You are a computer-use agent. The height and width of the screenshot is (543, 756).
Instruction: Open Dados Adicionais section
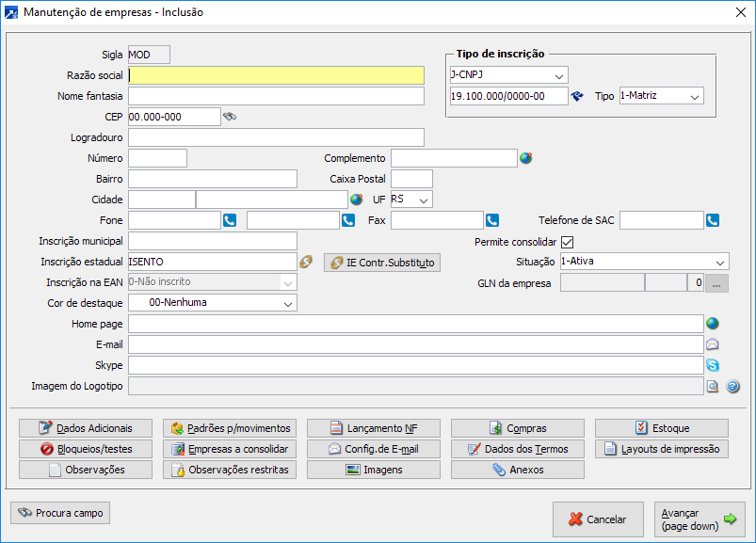point(86,428)
